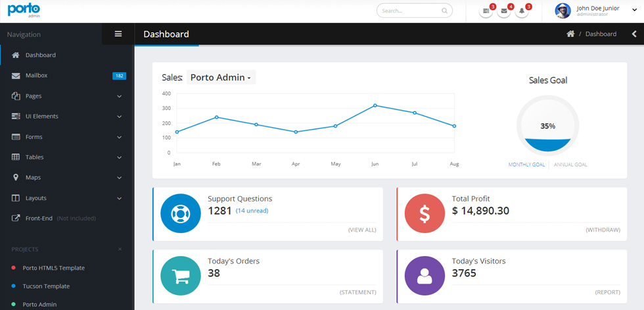Click the (WITHDRAW) link
644x310 pixels.
point(603,230)
